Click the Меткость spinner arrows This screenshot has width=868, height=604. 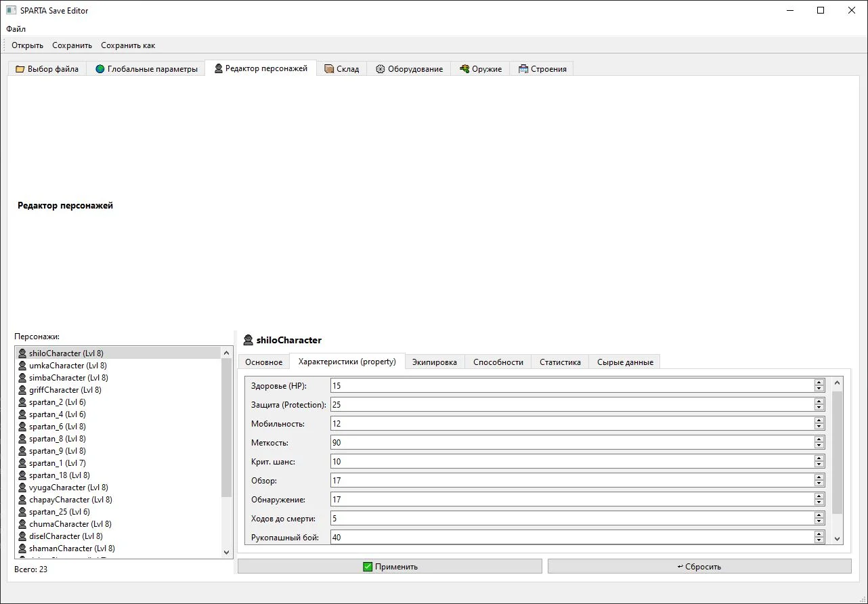coord(819,442)
